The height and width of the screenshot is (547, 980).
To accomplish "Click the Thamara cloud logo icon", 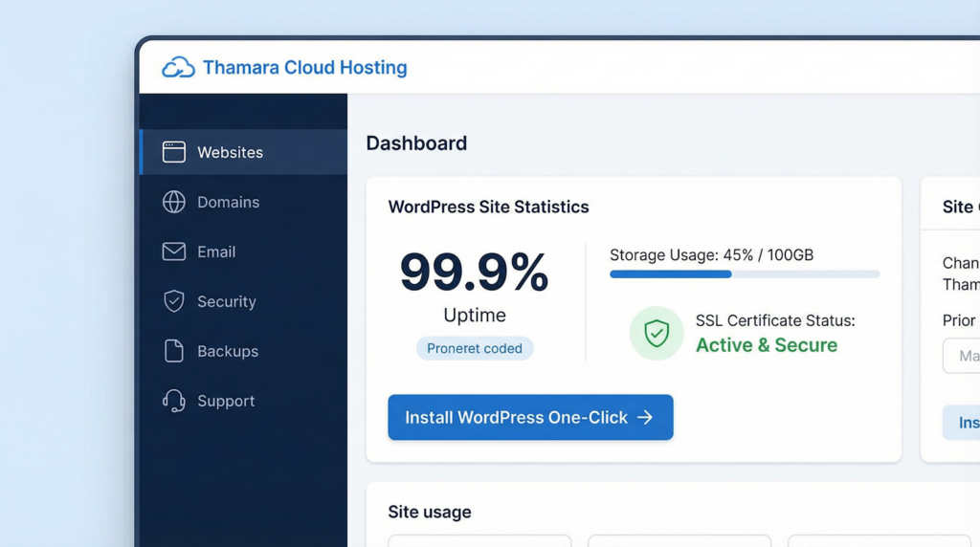I will pos(178,67).
